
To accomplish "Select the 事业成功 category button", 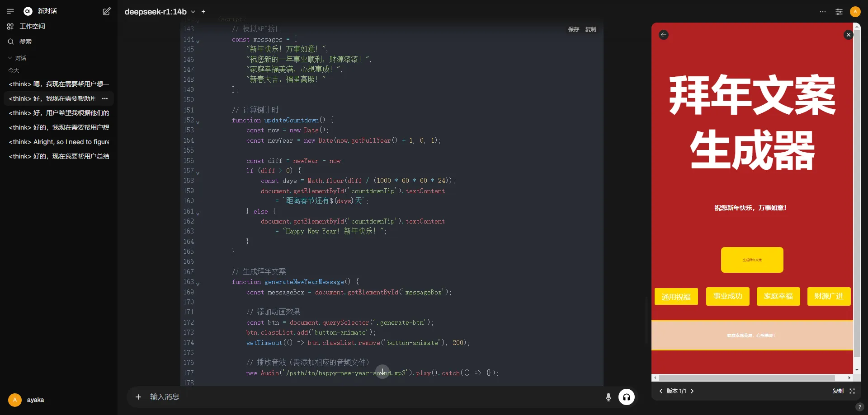I will (x=727, y=296).
